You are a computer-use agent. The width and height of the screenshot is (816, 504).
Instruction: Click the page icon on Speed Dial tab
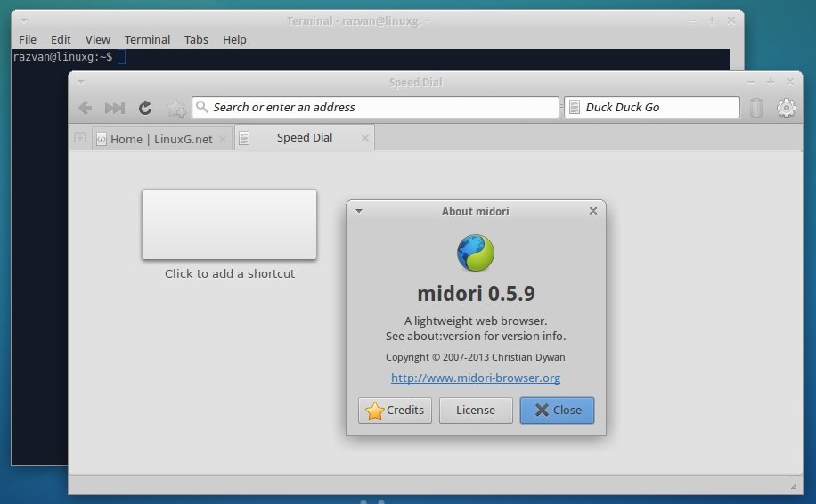[244, 138]
